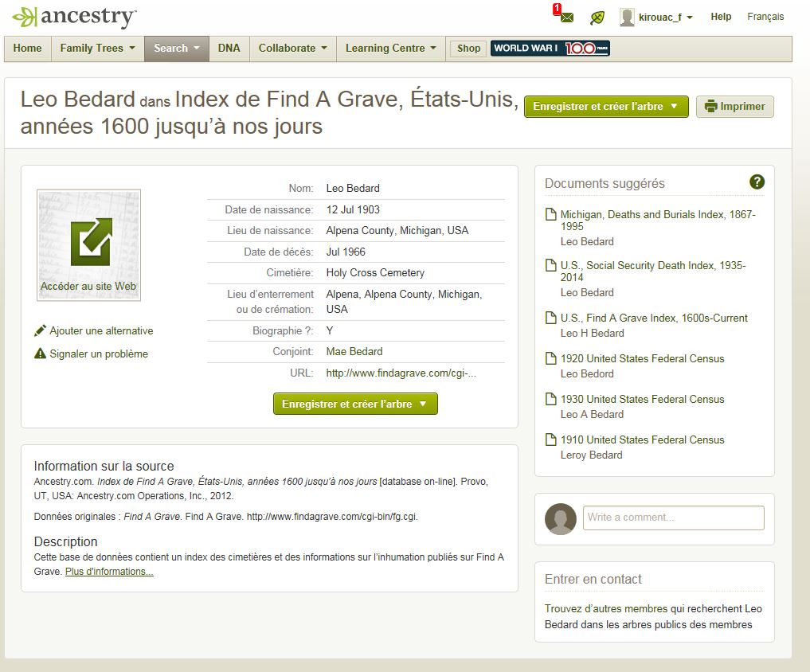Click the Accéder au site Web thumbnail
Image resolution: width=810 pixels, height=672 pixels.
click(89, 244)
